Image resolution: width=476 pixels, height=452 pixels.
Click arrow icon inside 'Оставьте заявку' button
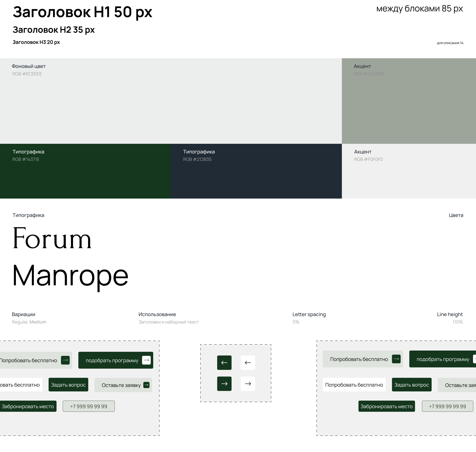tap(146, 385)
